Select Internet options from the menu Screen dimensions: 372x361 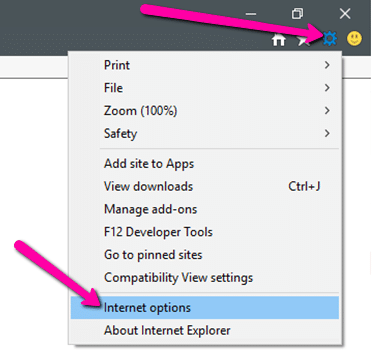click(x=205, y=307)
